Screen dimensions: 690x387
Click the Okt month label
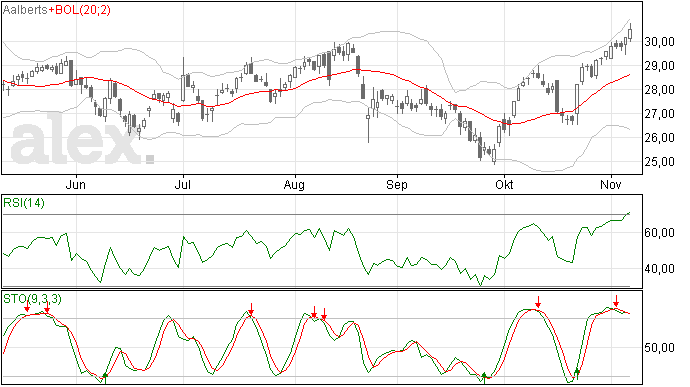point(504,185)
